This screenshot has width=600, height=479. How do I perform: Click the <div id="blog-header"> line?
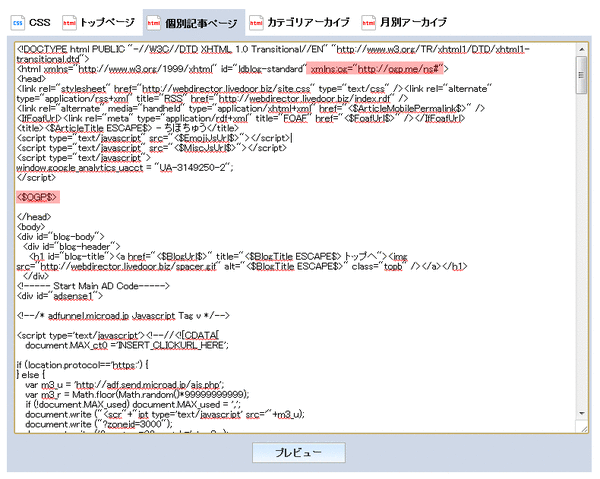click(72, 247)
